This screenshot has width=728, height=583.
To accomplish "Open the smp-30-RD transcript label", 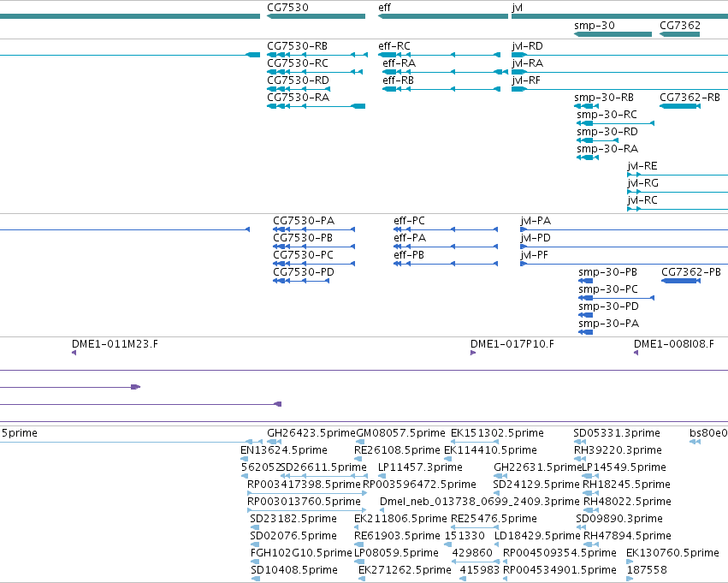I will click(x=607, y=132).
